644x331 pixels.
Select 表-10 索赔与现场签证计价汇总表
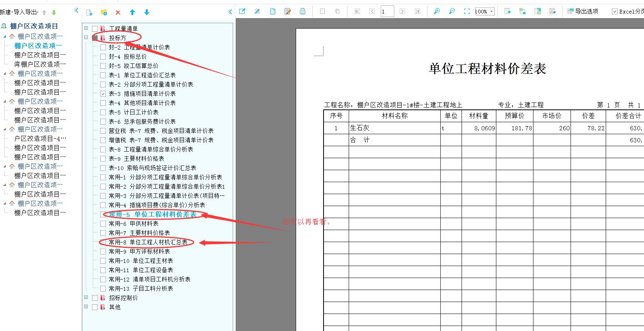click(153, 168)
